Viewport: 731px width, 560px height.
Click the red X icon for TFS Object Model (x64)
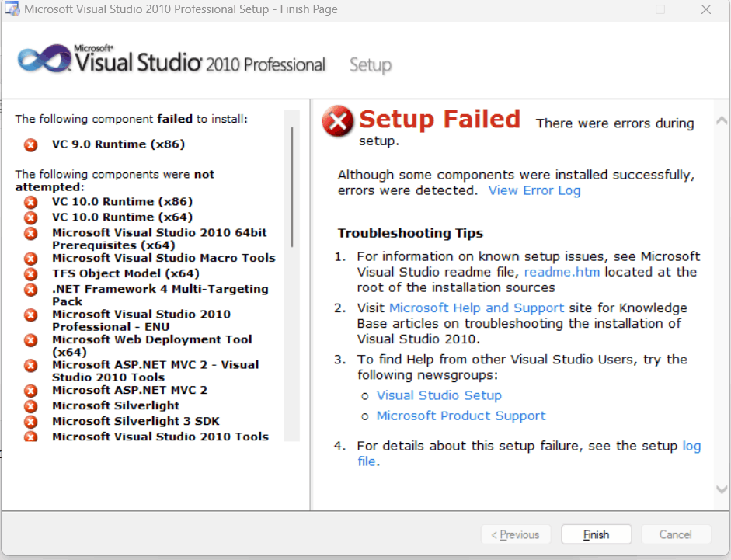(30, 273)
